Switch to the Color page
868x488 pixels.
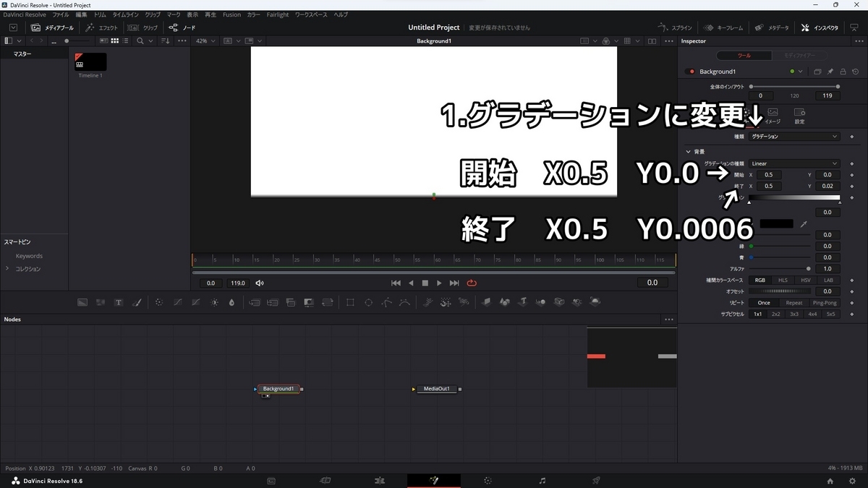pyautogui.click(x=488, y=480)
